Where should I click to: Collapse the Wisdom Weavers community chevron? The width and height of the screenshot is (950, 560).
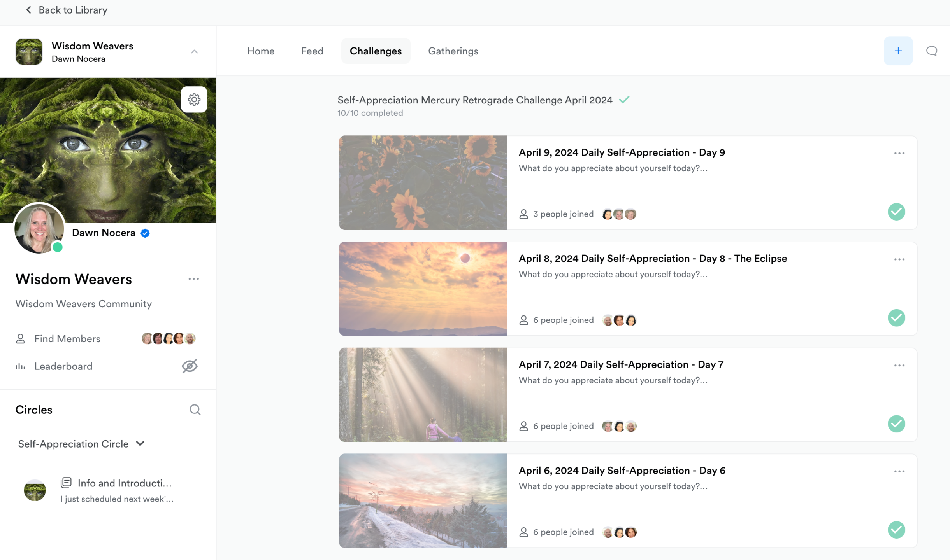194,52
